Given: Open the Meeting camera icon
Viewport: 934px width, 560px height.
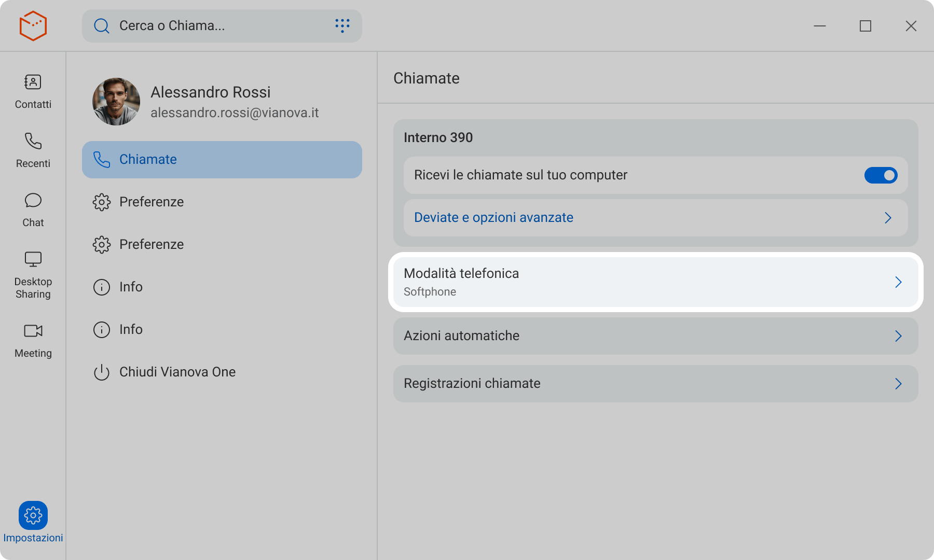Looking at the screenshot, I should click(33, 331).
